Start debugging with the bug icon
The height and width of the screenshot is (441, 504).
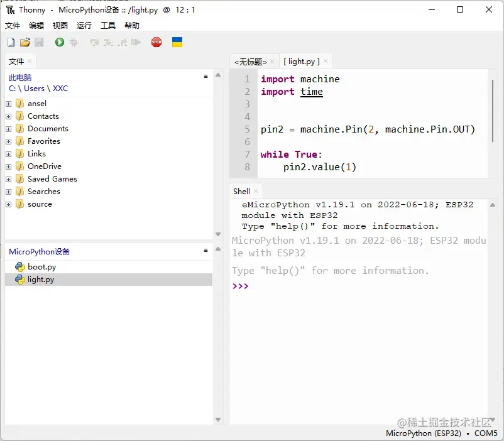click(x=74, y=42)
